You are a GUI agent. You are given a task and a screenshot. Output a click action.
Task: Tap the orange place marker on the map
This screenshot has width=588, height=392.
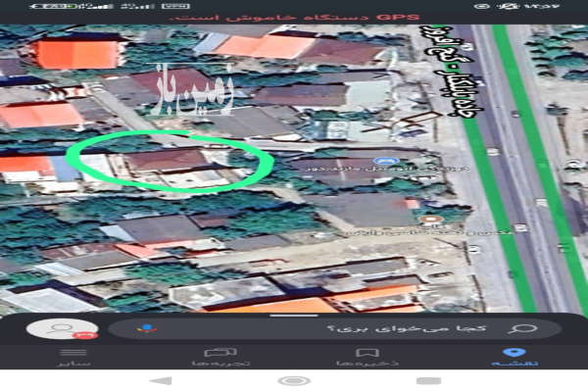(x=429, y=221)
